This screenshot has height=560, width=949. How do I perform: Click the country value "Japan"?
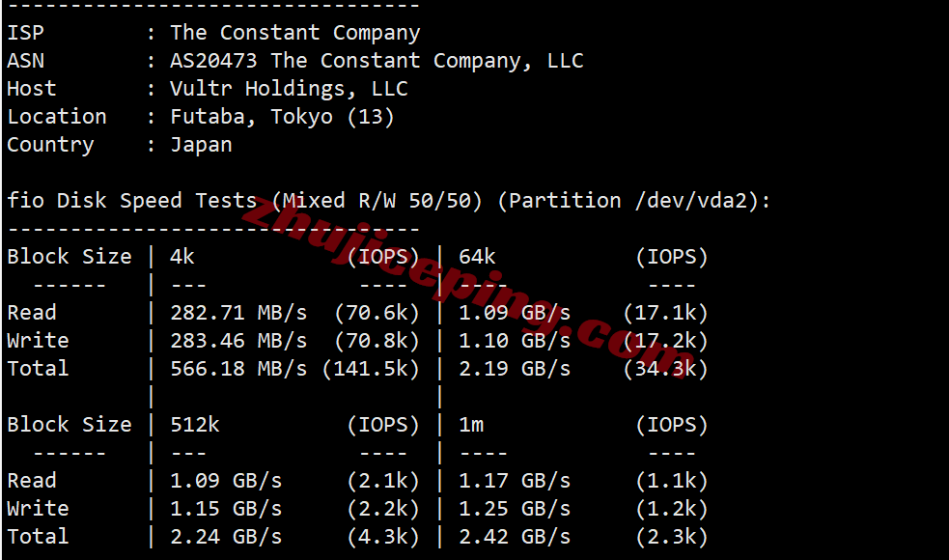coord(201,145)
